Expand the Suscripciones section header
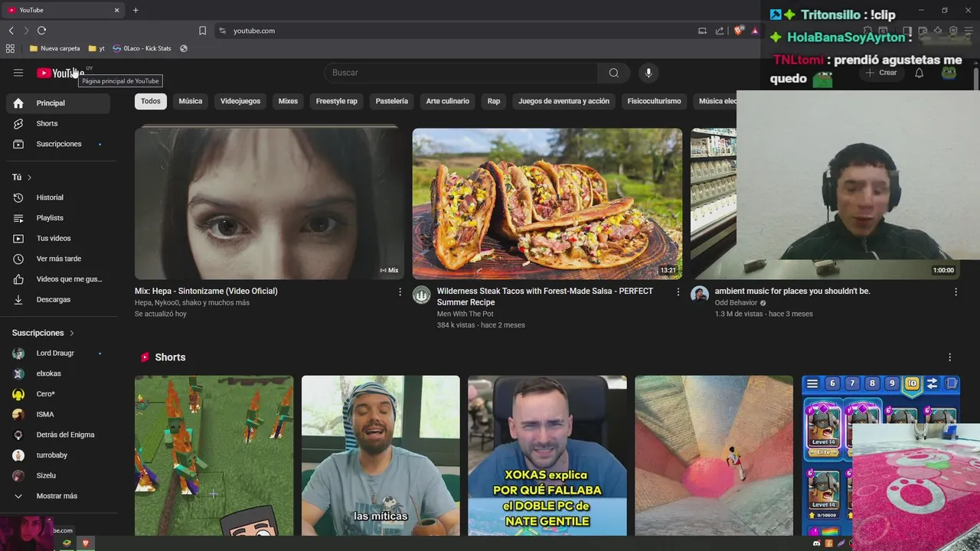The height and width of the screenshot is (551, 980). click(44, 333)
